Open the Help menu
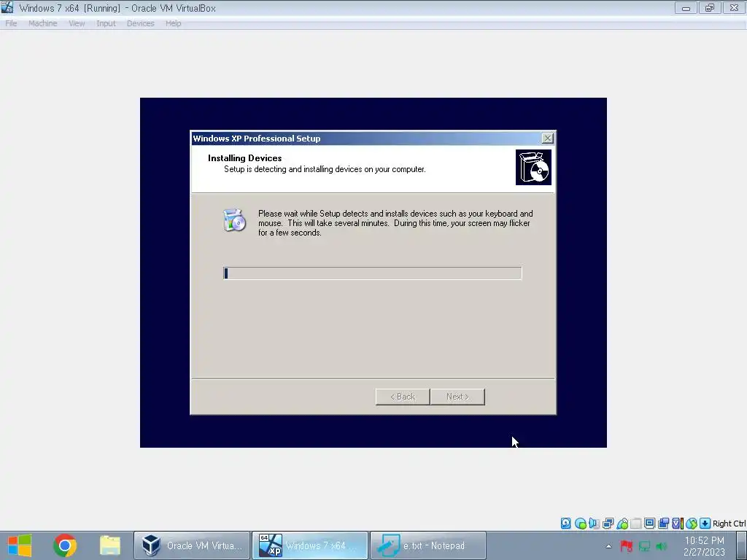The height and width of the screenshot is (560, 747). [173, 23]
